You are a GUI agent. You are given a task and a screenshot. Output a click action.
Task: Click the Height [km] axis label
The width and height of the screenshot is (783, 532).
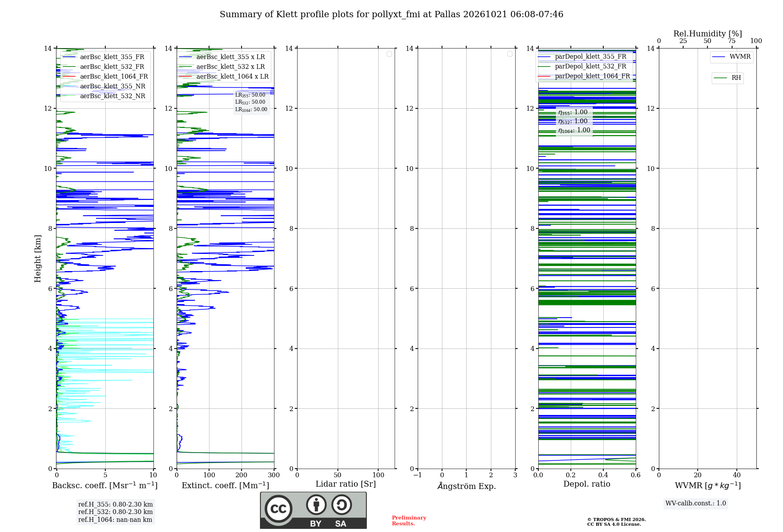[x=38, y=259]
